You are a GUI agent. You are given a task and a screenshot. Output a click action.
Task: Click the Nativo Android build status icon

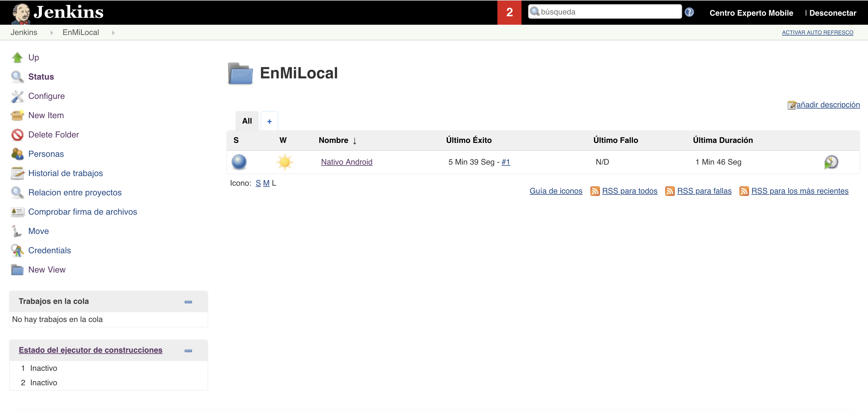[239, 162]
